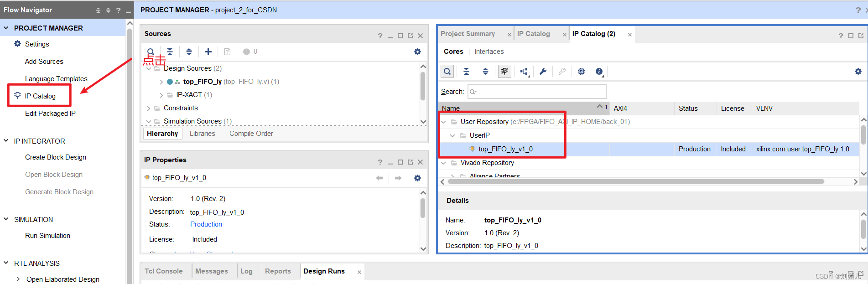This screenshot has height=284, width=868.
Task: Open the IP Catalog settings gear
Action: point(858,71)
